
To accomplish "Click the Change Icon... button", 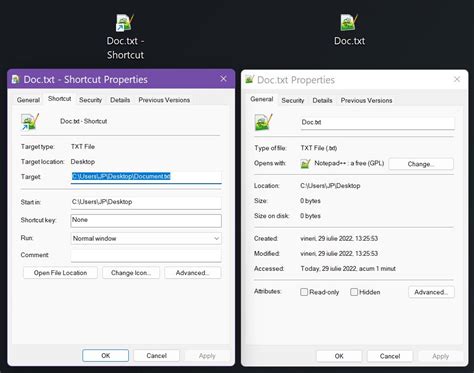I will (131, 273).
